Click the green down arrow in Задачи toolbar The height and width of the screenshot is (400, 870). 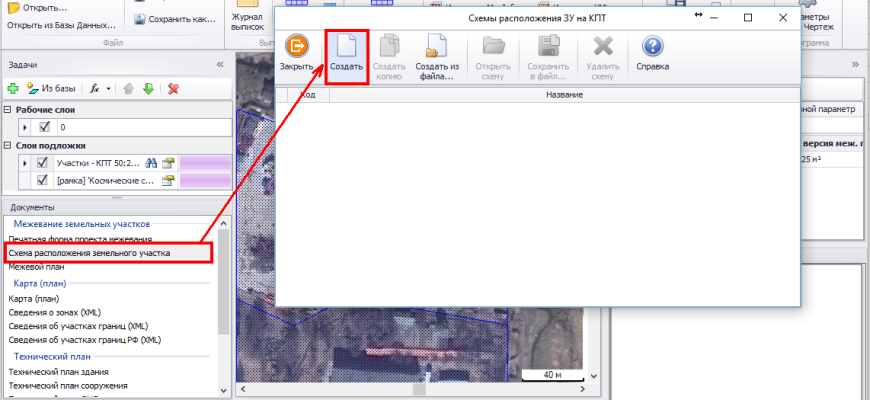coord(148,88)
